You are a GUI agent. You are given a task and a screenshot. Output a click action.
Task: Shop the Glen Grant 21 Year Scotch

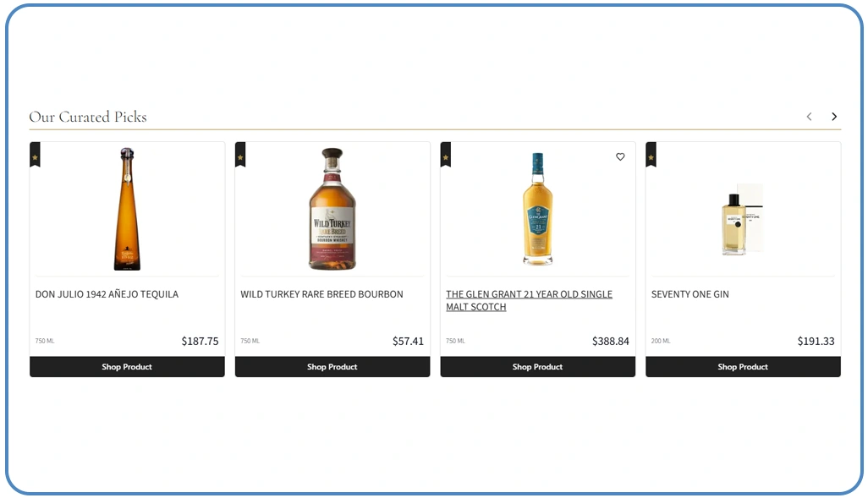pyautogui.click(x=537, y=367)
